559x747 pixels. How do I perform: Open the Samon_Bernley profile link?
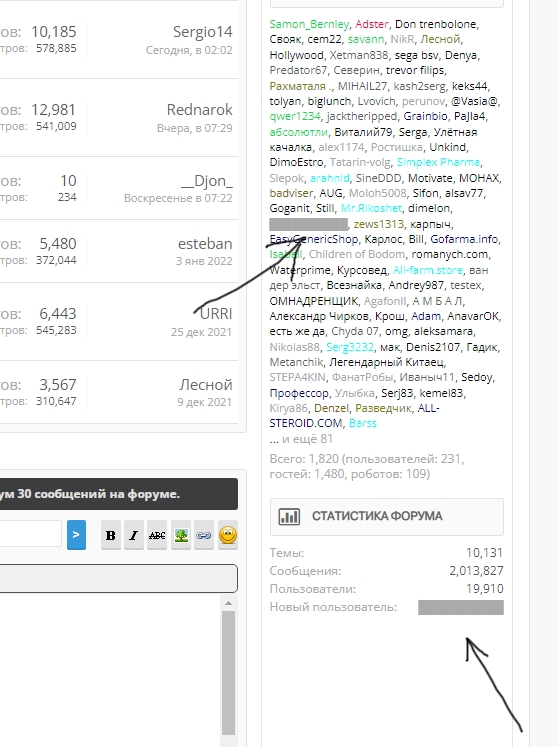point(309,24)
